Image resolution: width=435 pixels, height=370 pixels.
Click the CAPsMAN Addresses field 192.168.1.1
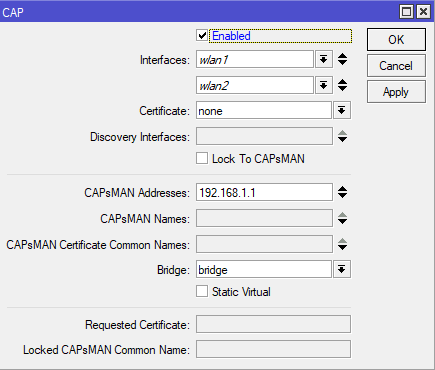click(264, 192)
